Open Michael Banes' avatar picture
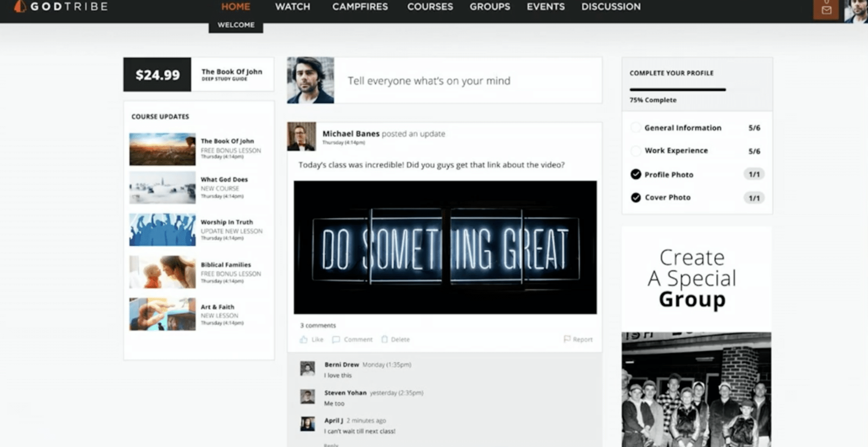This screenshot has height=447, width=868. pos(301,137)
